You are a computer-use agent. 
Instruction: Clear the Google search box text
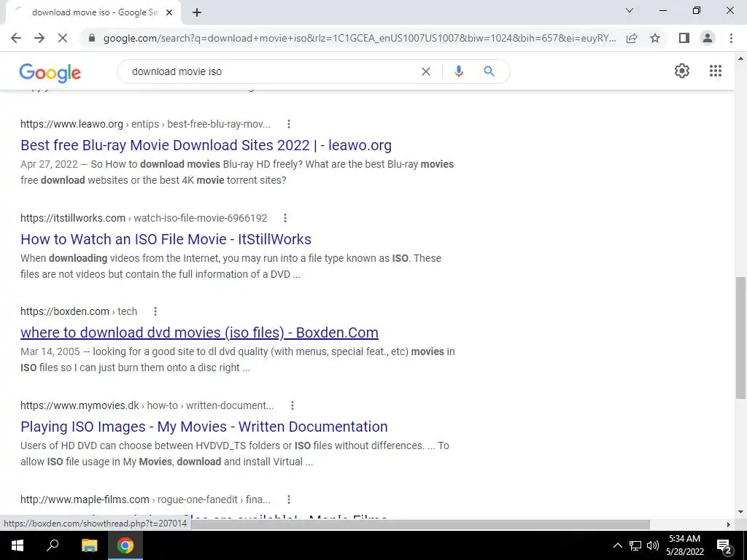point(426,71)
